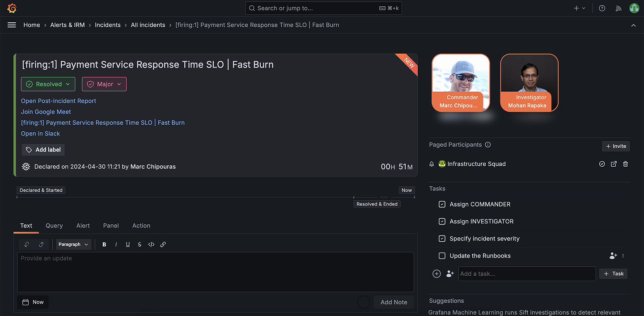This screenshot has width=644, height=316.
Task: Open the Resolved status dropdown
Action: tap(48, 84)
